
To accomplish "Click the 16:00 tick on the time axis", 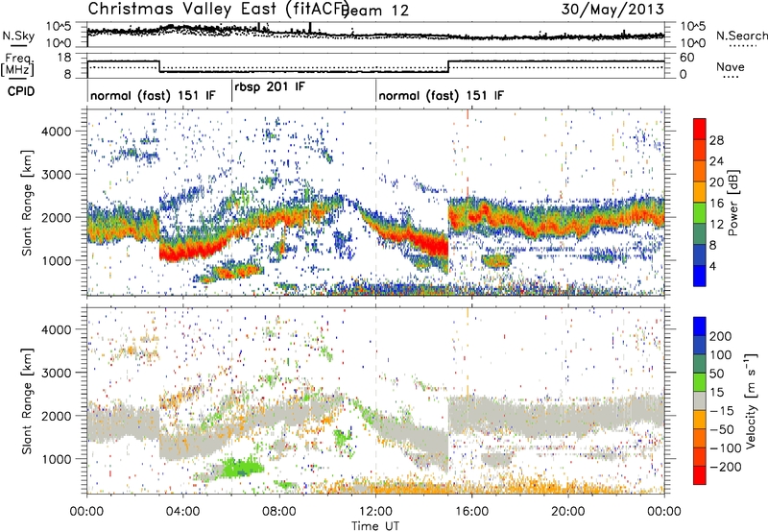I will (471, 512).
